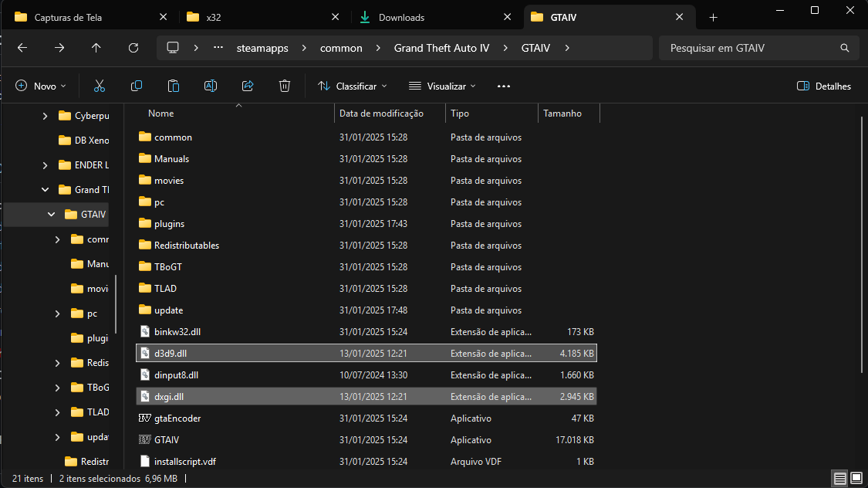Click the Share icon in toolbar
Viewport: 868px width, 488px height.
click(x=248, y=86)
